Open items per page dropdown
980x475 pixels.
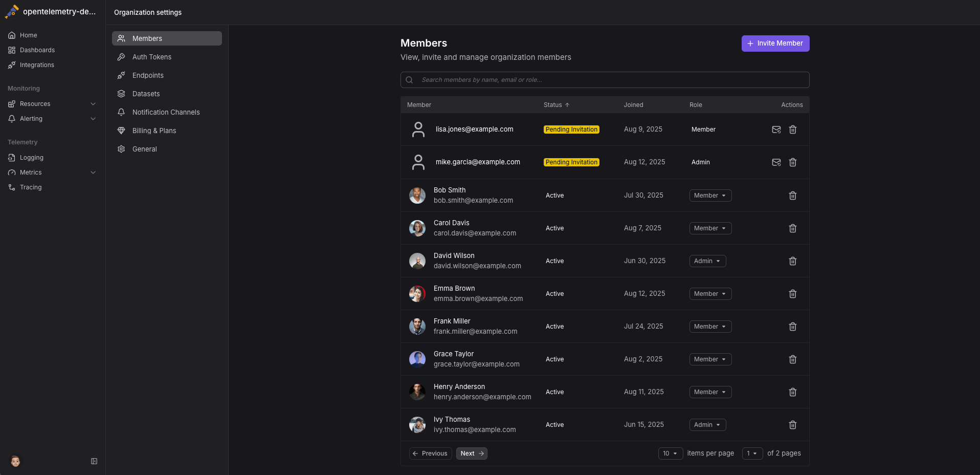pyautogui.click(x=670, y=454)
